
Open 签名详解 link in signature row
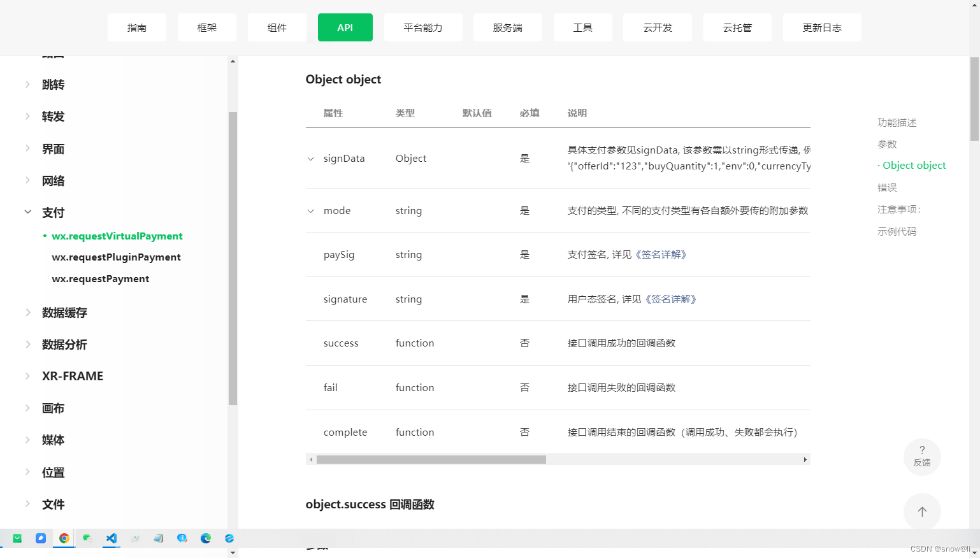pyautogui.click(x=671, y=299)
